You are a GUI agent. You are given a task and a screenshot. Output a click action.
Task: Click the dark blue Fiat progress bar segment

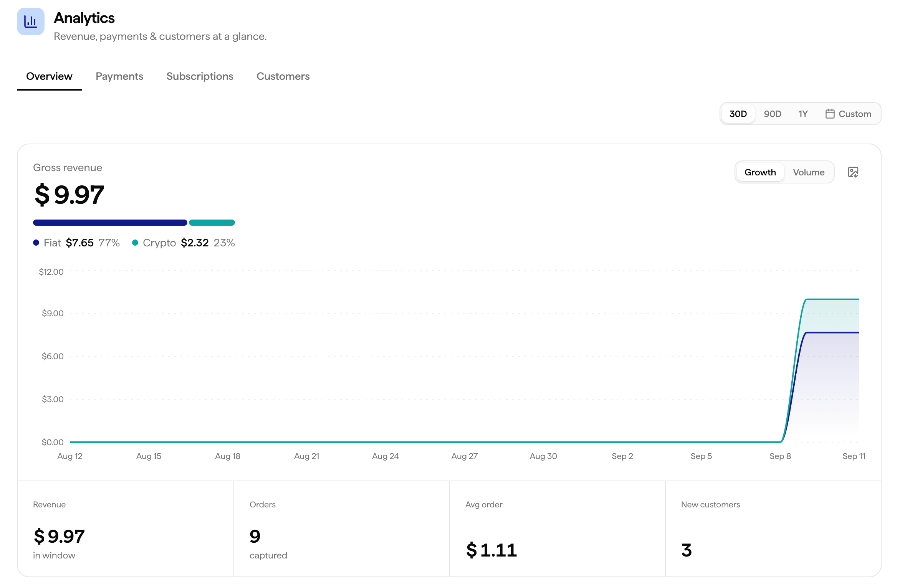coord(110,223)
